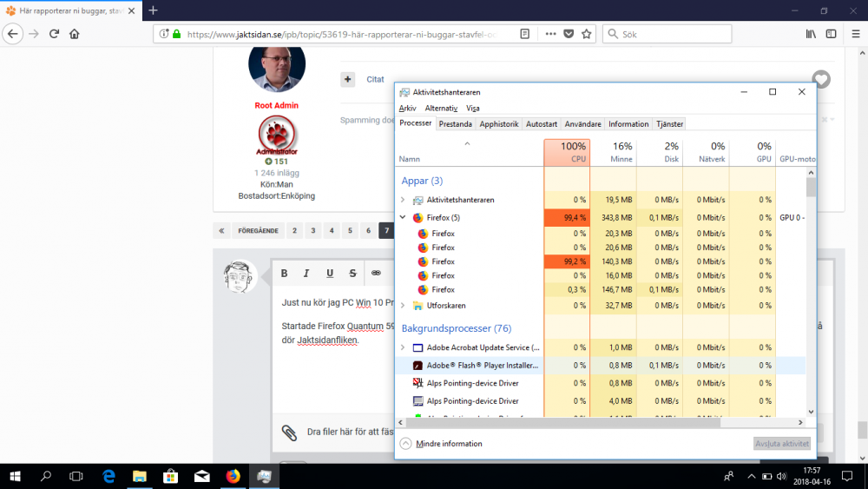
Task: Open Firefox Library from the toolbar
Action: click(811, 34)
